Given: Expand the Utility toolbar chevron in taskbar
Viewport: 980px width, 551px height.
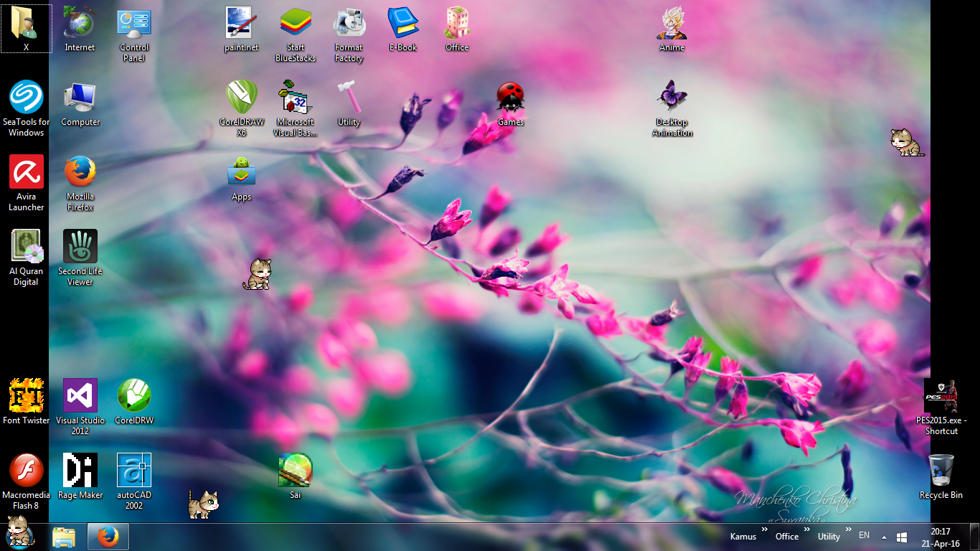Looking at the screenshot, I should tap(849, 530).
